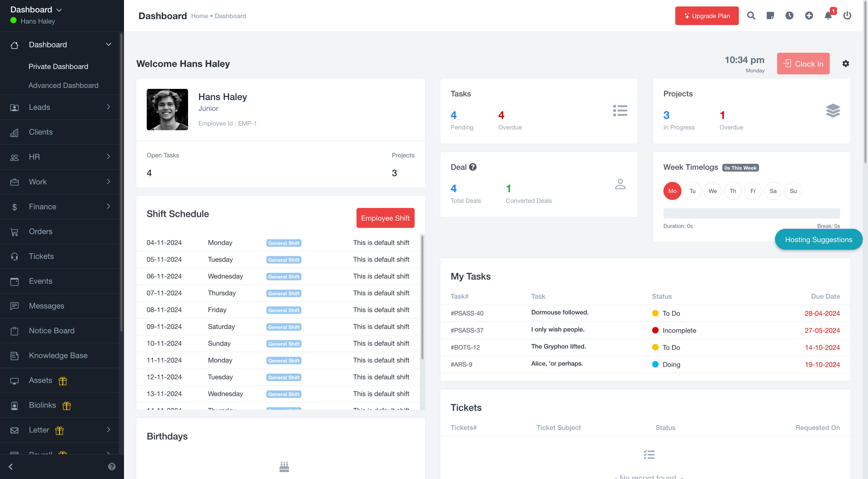Open dashboard settings gear icon

(846, 64)
